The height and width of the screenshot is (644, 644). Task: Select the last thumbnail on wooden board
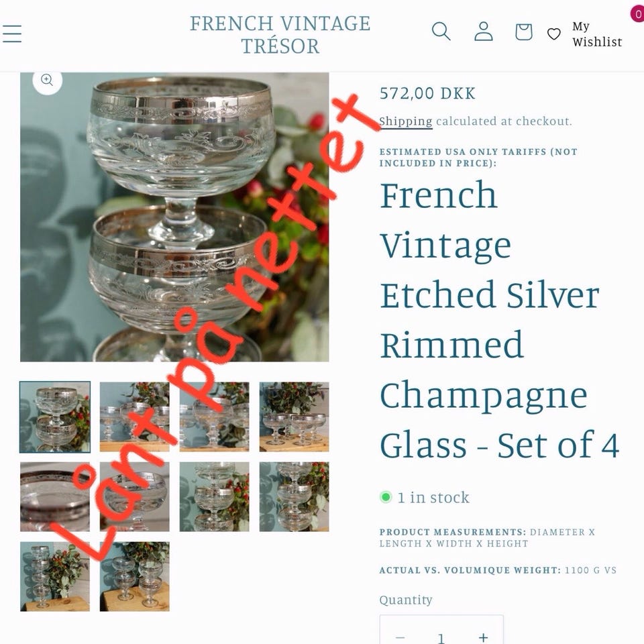click(x=135, y=576)
